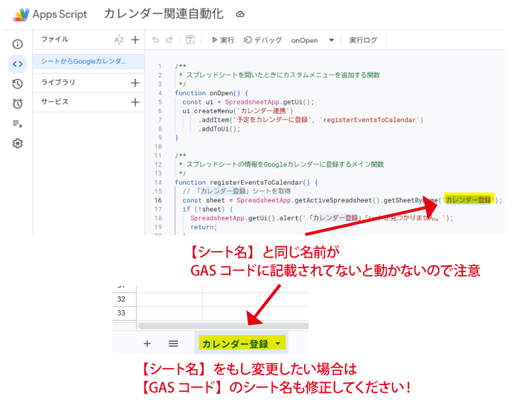Select the シートからGoogleカレンダ file
This screenshot has height=406, width=532.
(x=83, y=61)
